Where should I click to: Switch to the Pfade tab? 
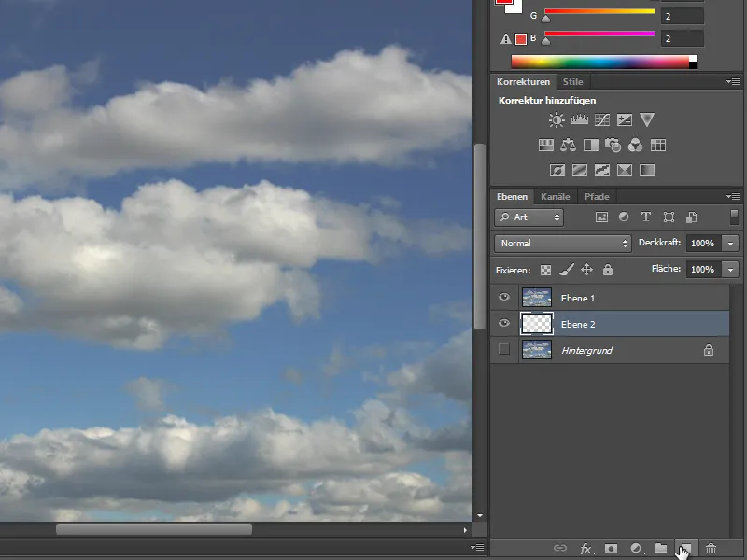point(597,197)
